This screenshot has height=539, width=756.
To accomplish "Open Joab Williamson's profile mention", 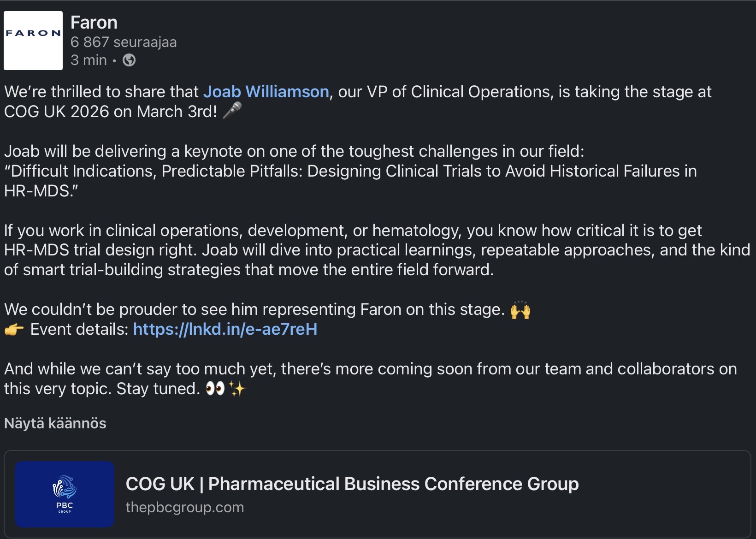I will [x=266, y=92].
